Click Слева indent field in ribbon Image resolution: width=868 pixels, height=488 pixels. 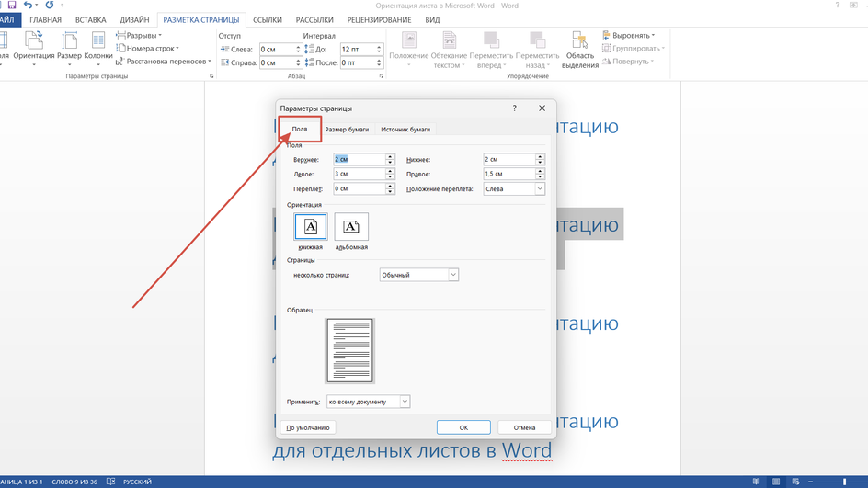pyautogui.click(x=280, y=50)
